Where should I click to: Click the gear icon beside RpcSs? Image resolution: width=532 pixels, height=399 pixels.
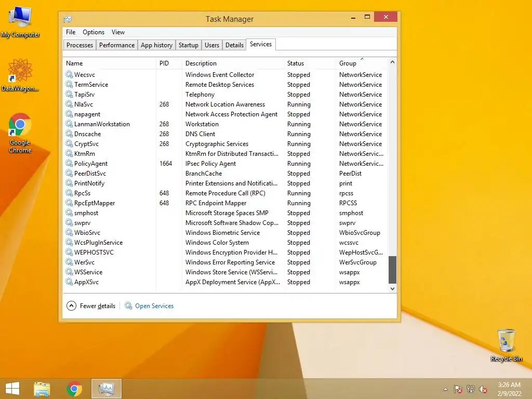point(69,193)
